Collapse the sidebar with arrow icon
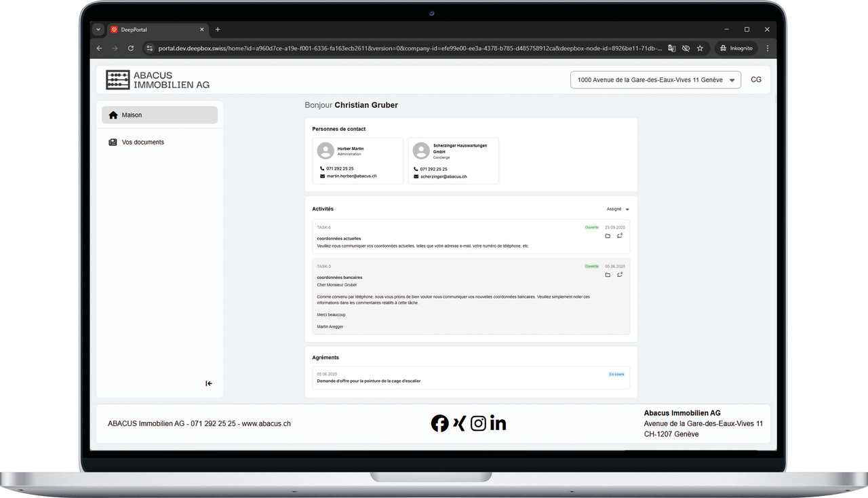Viewport: 868px width, 498px height. 209,384
